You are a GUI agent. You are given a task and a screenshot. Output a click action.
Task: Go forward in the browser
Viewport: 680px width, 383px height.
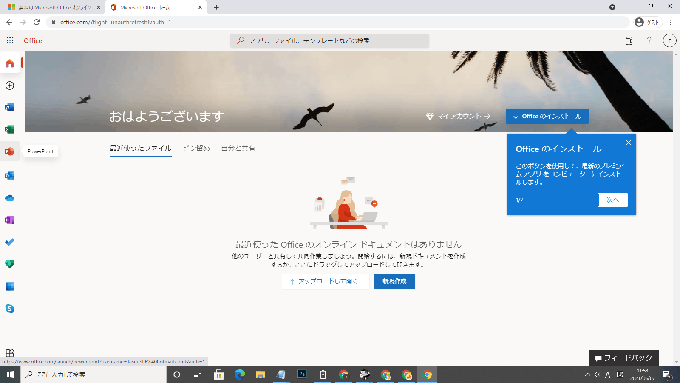(x=23, y=22)
